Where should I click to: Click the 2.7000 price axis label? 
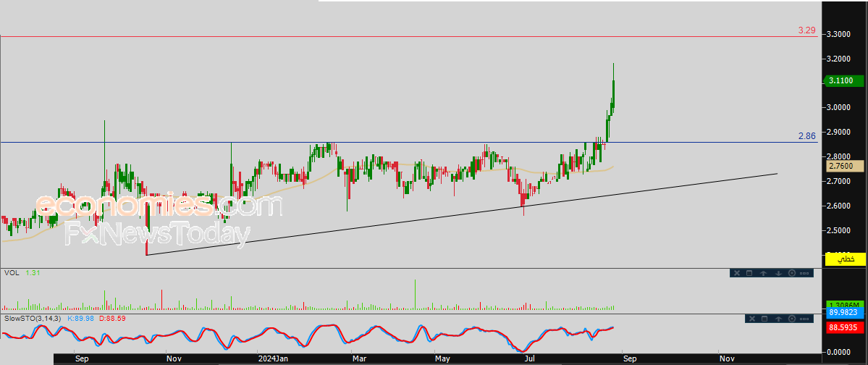click(x=838, y=181)
